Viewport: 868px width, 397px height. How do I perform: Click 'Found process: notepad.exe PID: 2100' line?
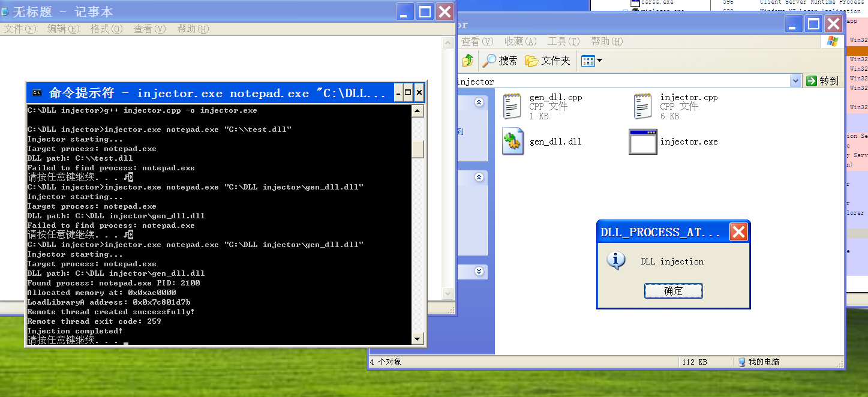(x=114, y=283)
